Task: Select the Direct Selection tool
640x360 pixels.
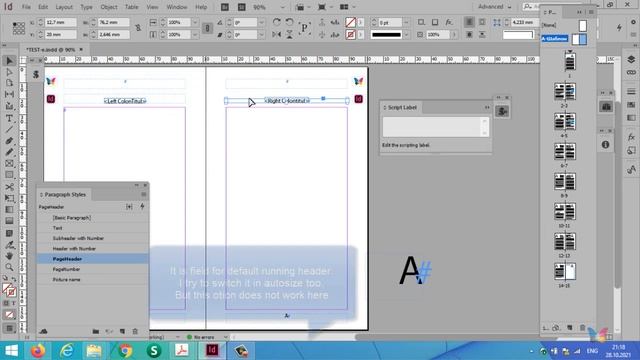Action: coord(9,72)
